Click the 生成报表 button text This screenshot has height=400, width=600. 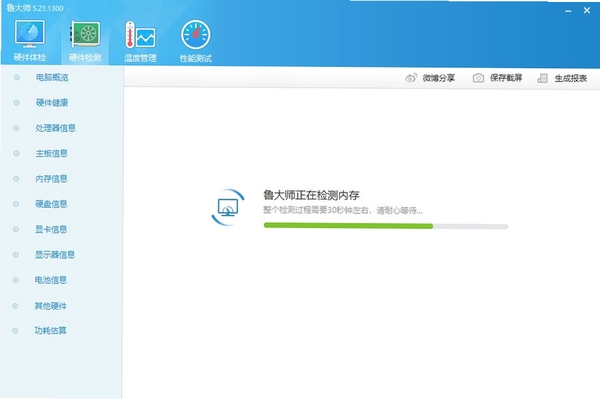571,78
